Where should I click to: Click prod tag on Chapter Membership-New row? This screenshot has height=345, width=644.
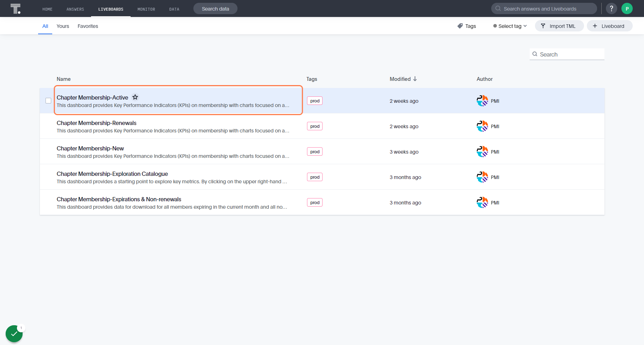315,151
